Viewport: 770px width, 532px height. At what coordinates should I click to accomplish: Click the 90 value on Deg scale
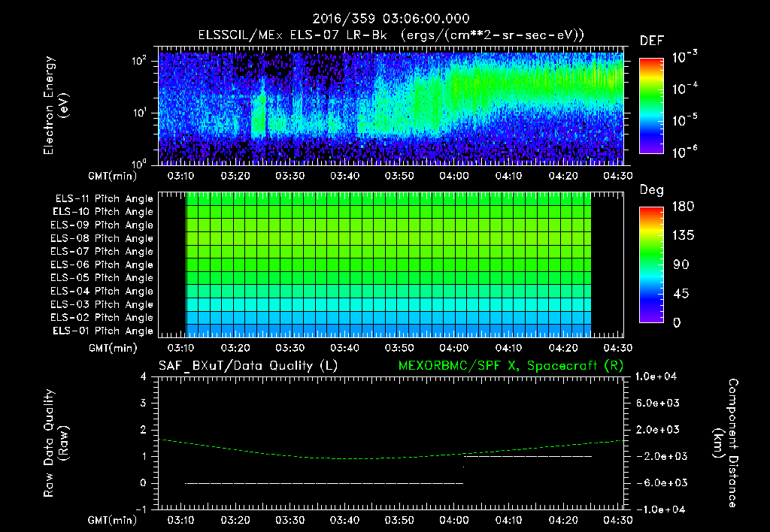click(681, 265)
